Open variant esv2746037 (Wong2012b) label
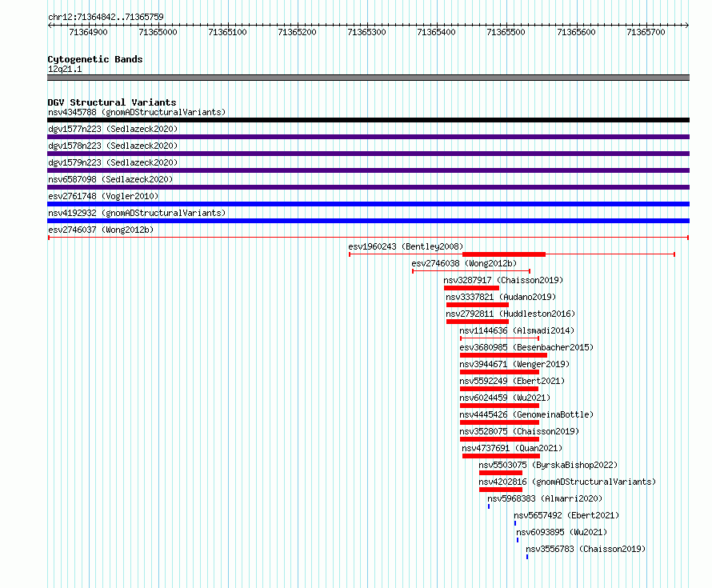The image size is (712, 588). click(101, 230)
